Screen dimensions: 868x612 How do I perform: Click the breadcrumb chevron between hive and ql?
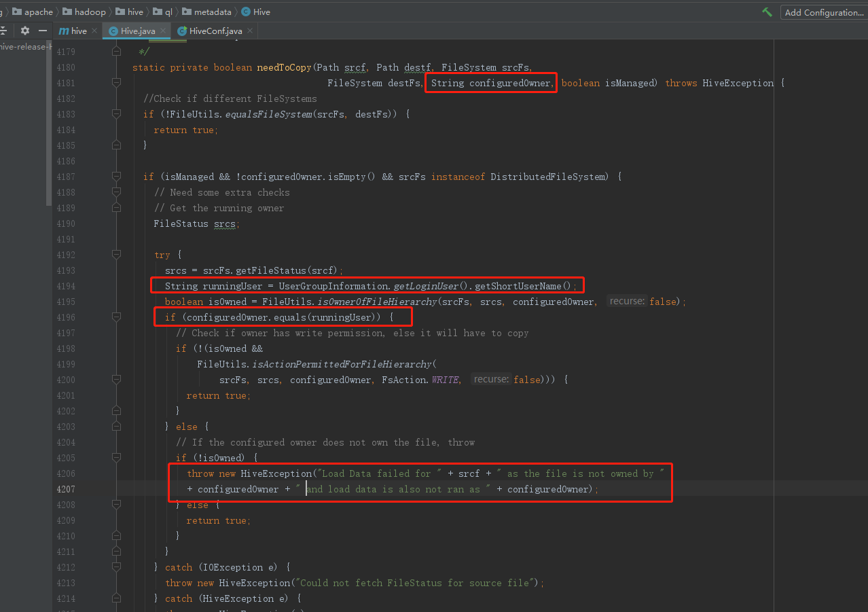(147, 12)
